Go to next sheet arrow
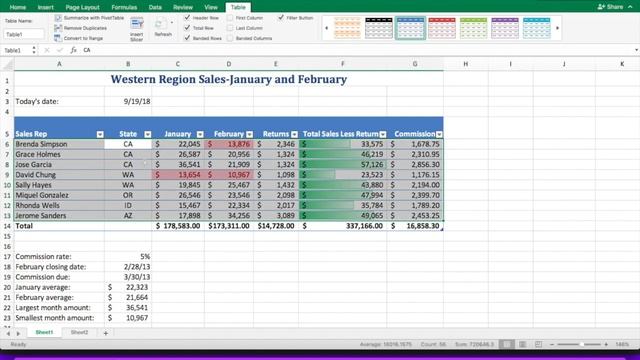The image size is (640, 360). (18, 333)
